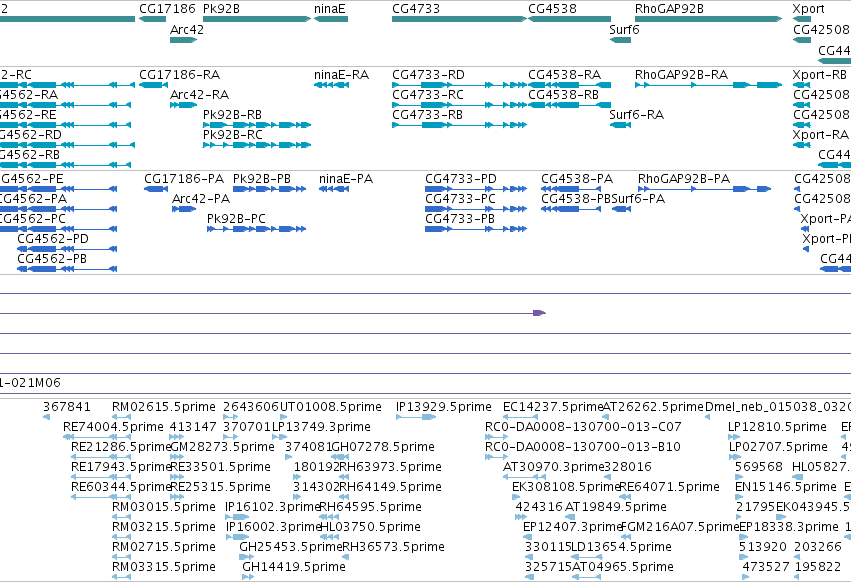
Task: Click transcript CG17186-RA
Action: click(x=180, y=75)
